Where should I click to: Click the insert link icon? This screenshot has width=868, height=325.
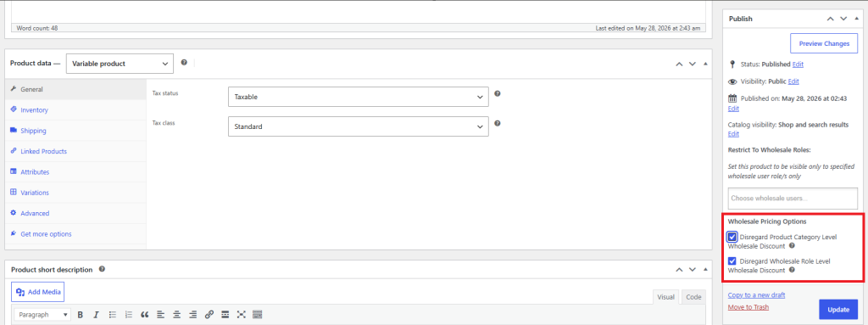(x=209, y=315)
